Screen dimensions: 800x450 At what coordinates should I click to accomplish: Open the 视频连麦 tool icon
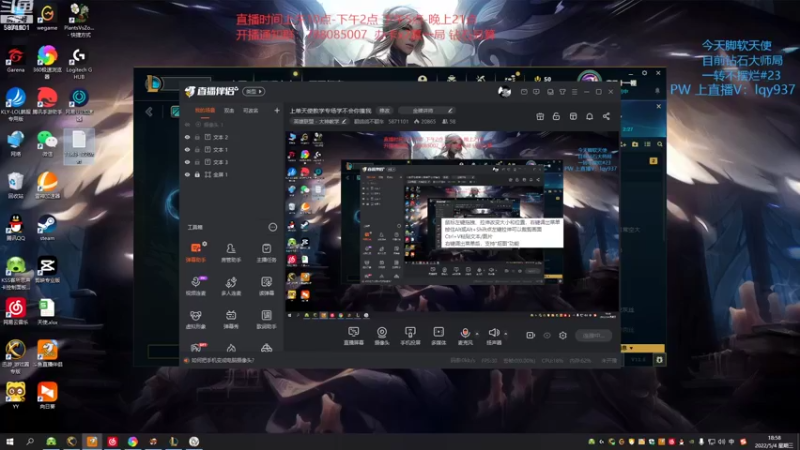pos(195,286)
